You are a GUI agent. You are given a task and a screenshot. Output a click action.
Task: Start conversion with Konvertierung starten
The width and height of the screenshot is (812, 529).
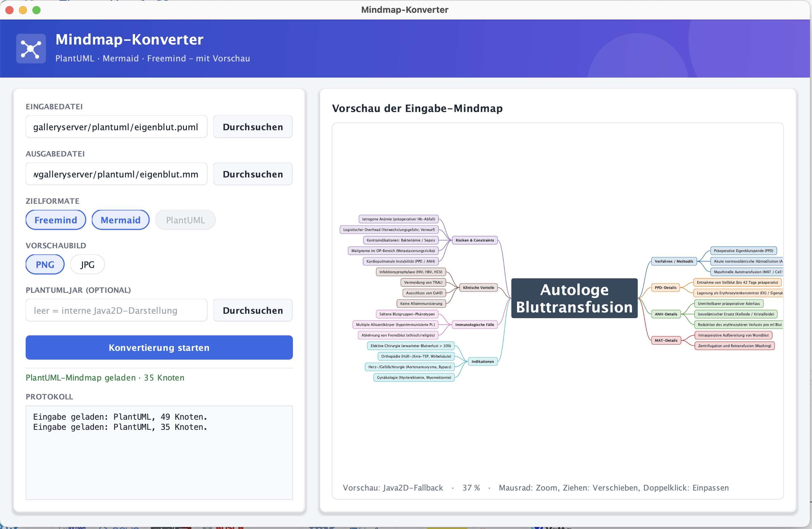159,347
